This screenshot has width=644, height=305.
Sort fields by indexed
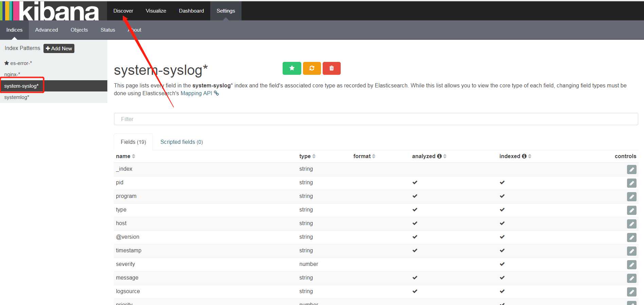[530, 156]
